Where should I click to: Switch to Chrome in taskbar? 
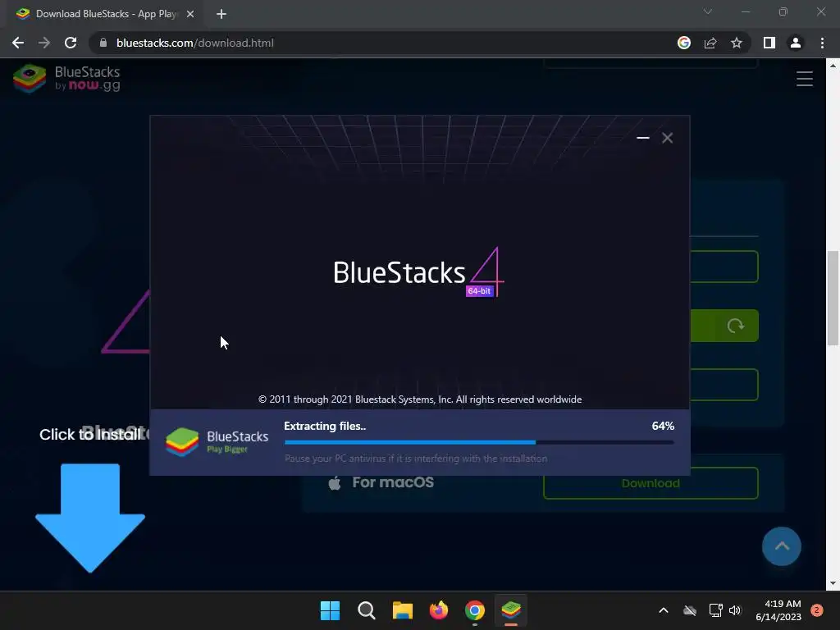475,610
